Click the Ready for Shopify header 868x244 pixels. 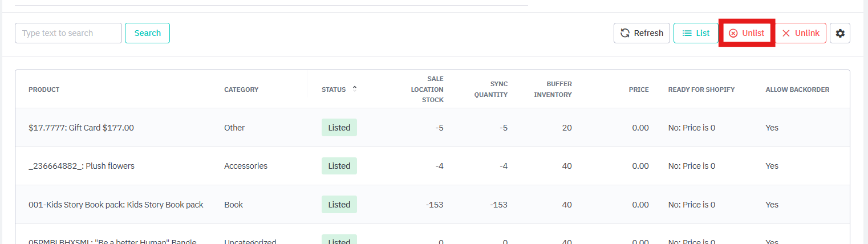coord(701,90)
